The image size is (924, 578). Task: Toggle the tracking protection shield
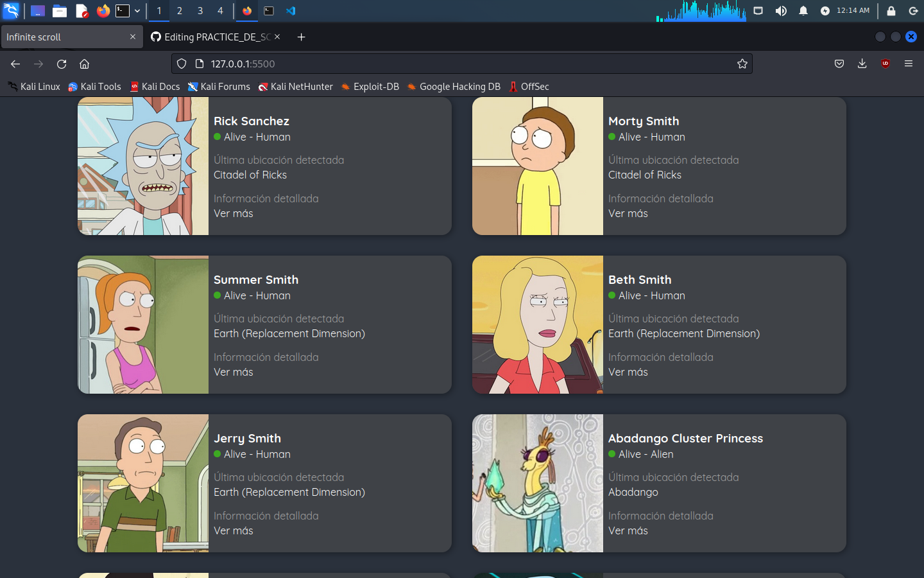coord(182,64)
